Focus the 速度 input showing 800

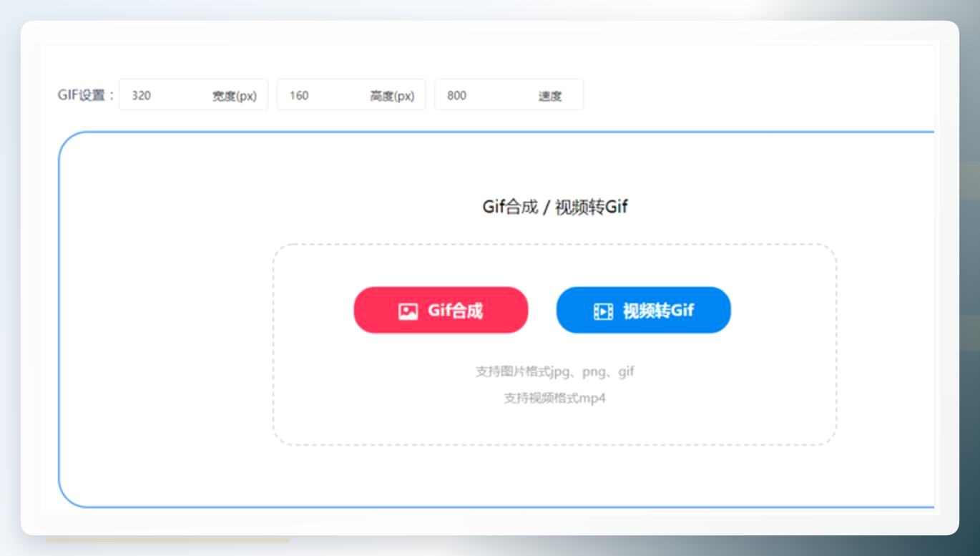click(509, 94)
